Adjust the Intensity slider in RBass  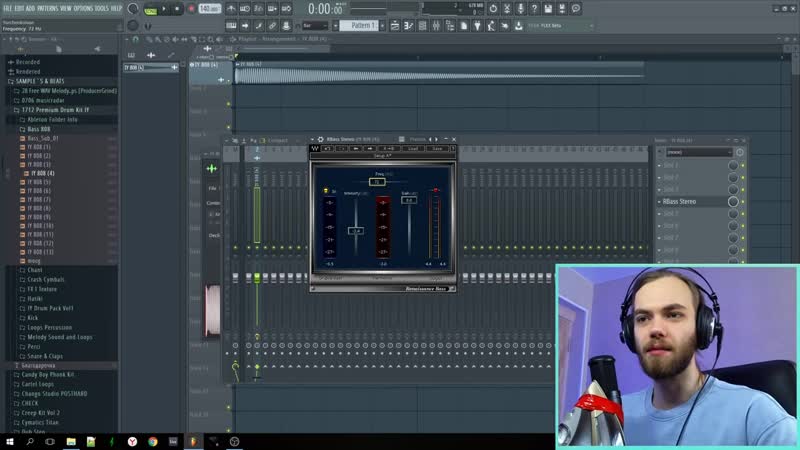click(x=355, y=230)
